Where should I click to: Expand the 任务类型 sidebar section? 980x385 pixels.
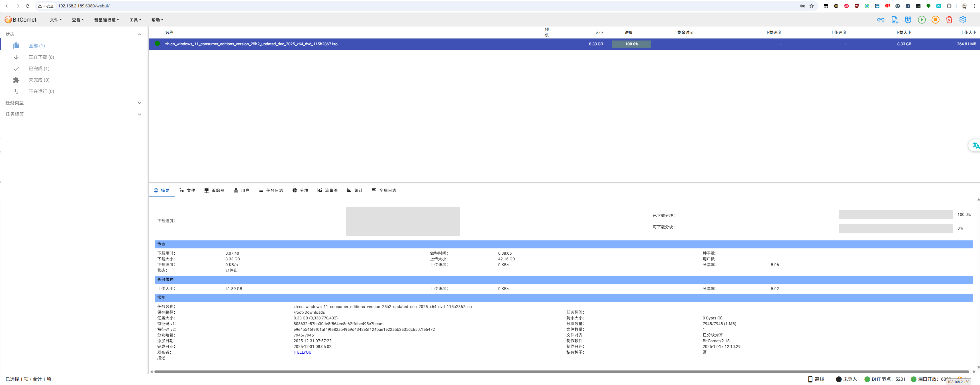tap(139, 103)
